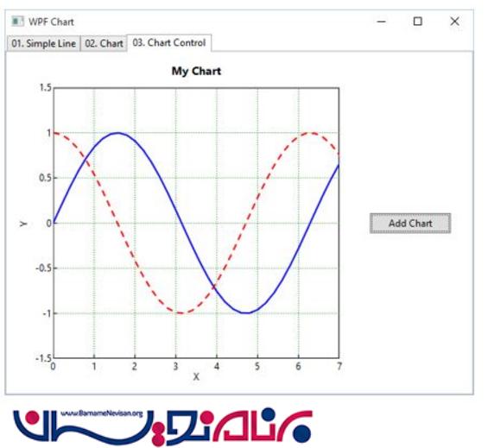488x448 pixels.
Task: Click the Y axis label
Action: (x=23, y=224)
